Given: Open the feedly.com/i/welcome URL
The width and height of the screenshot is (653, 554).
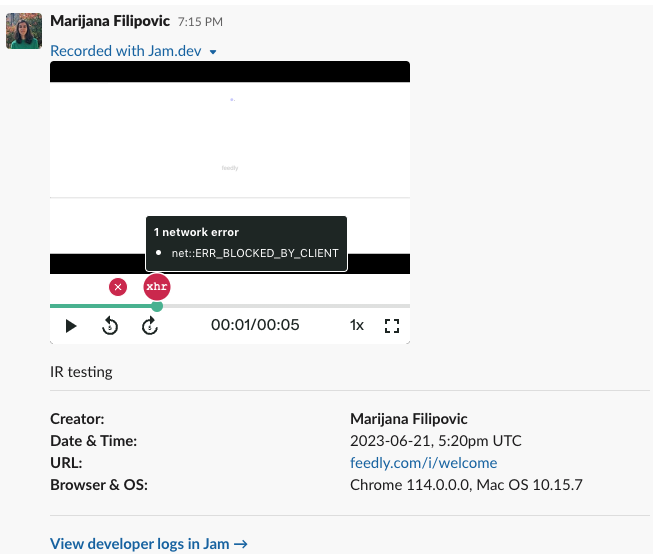Looking at the screenshot, I should pyautogui.click(x=423, y=463).
